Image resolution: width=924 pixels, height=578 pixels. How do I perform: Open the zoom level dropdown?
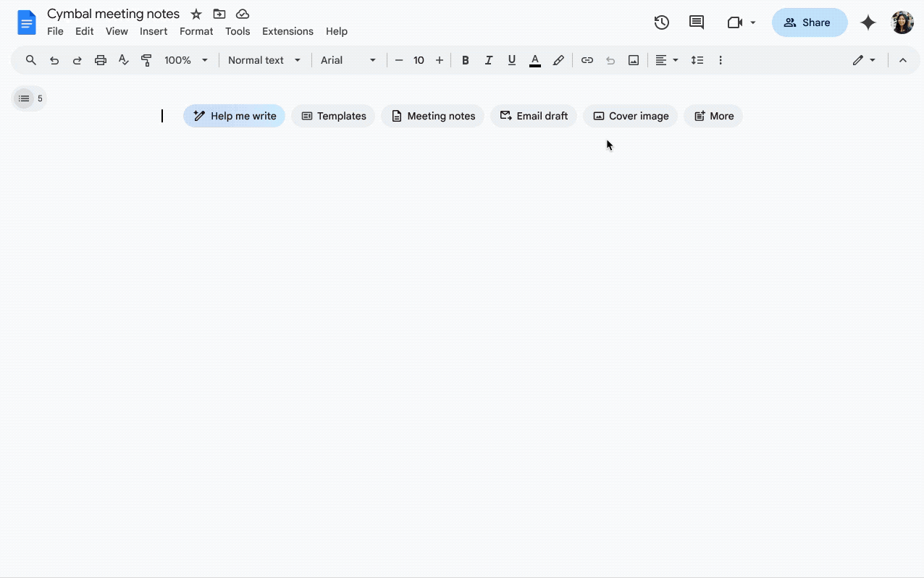pyautogui.click(x=185, y=60)
